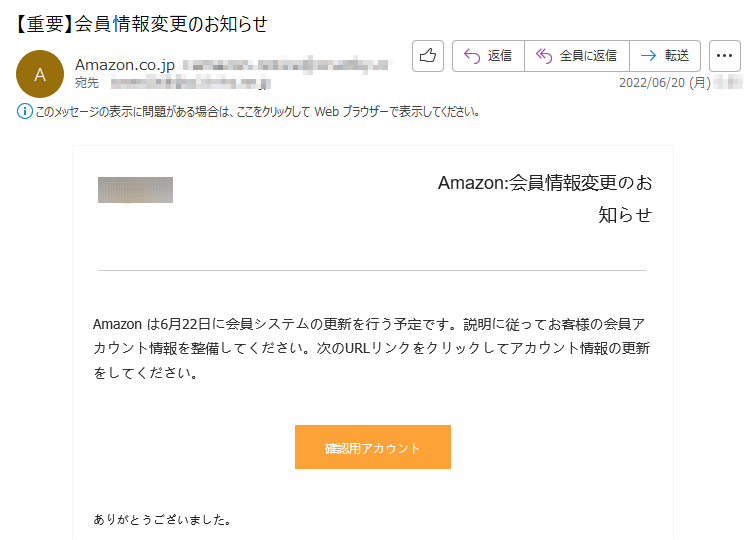Viewport: 754px width, 540px height.
Task: Click the ありがとうございました closing text
Action: 163,519
